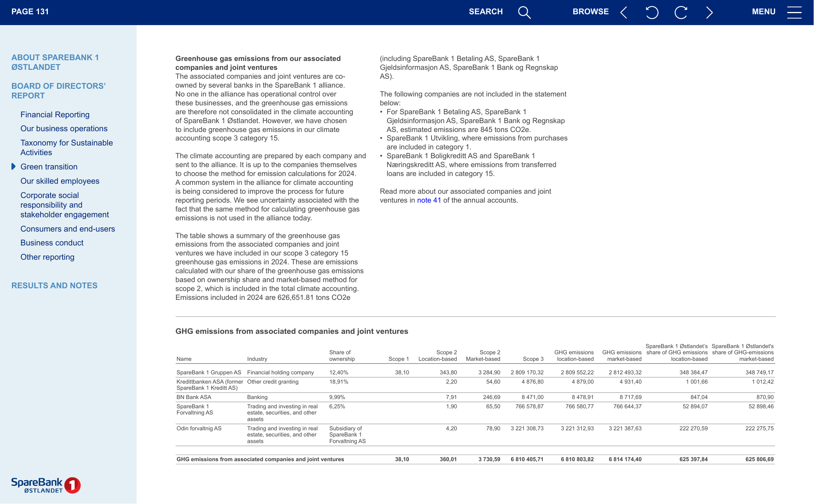Click the Industry column header
The width and height of the screenshot is (814, 504).
(257, 359)
